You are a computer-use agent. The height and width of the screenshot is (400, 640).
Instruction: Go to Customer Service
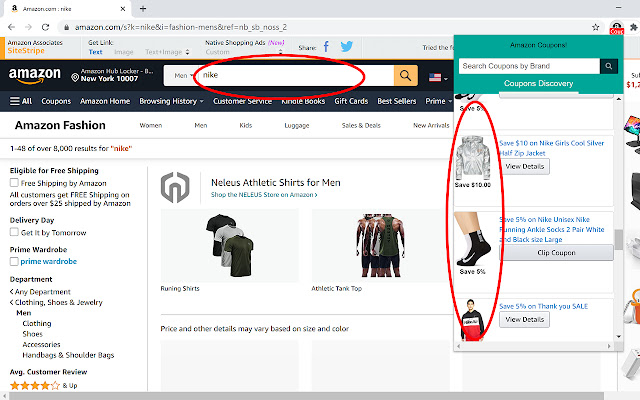(x=242, y=101)
